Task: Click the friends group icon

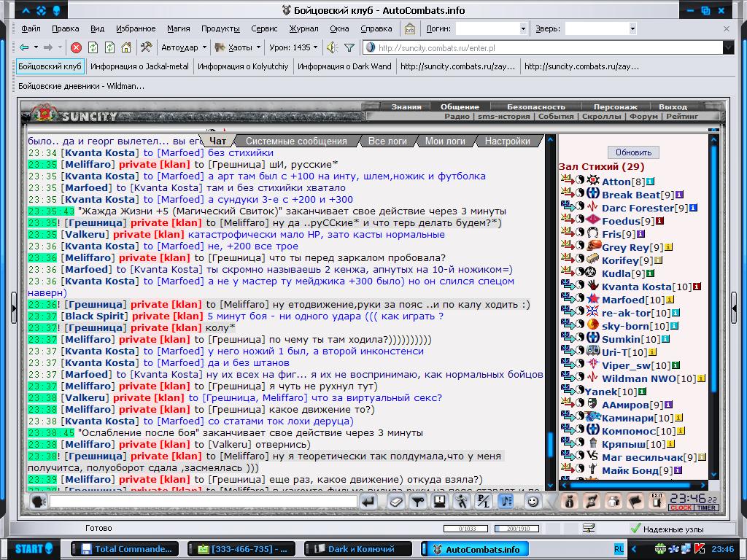Action: pos(614,502)
